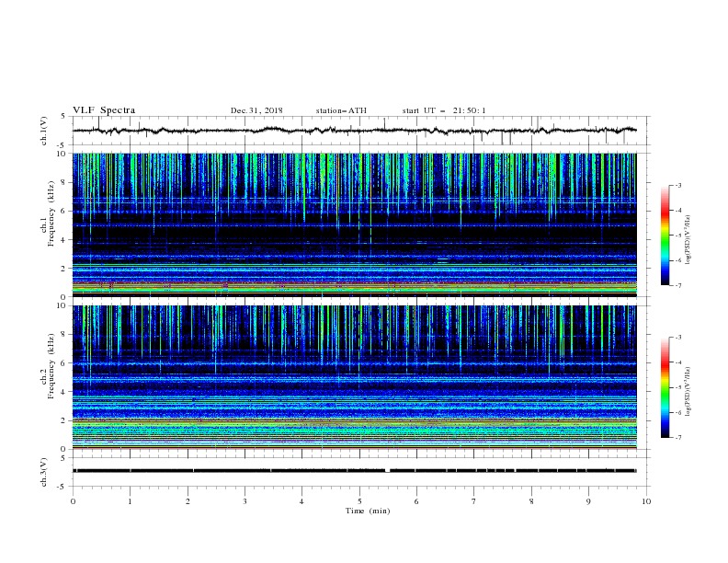Image resolution: width=728 pixels, height=563 pixels.
Task: Click the 'ch.3(V)' axis label
Action: point(44,472)
